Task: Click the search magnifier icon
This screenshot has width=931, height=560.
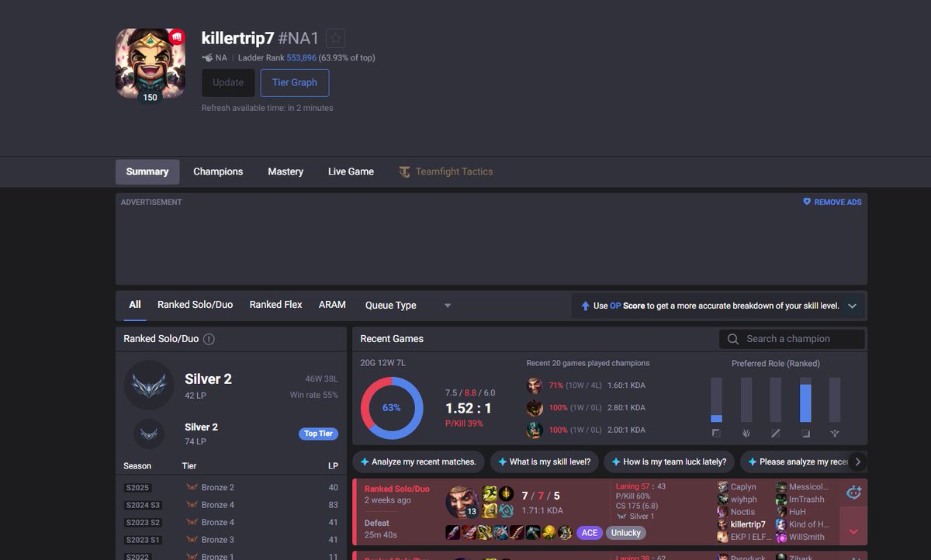Action: (x=733, y=339)
